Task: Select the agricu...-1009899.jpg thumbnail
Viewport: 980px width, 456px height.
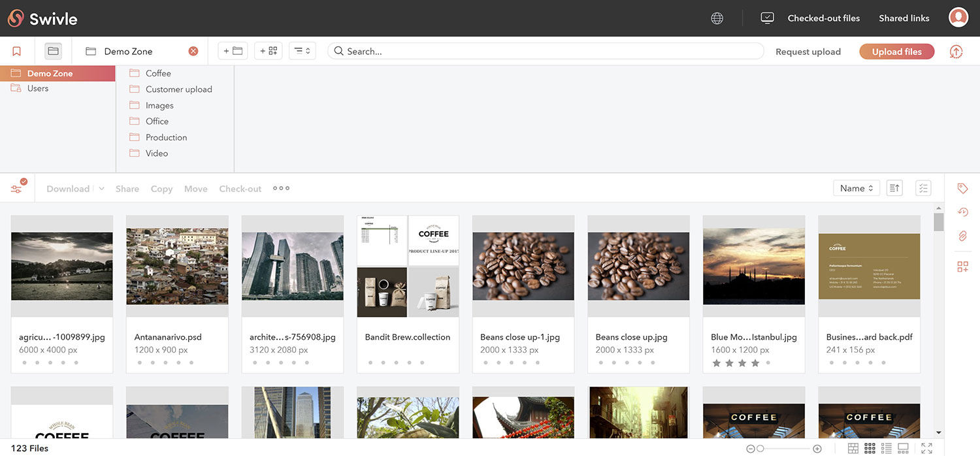Action: (x=62, y=266)
